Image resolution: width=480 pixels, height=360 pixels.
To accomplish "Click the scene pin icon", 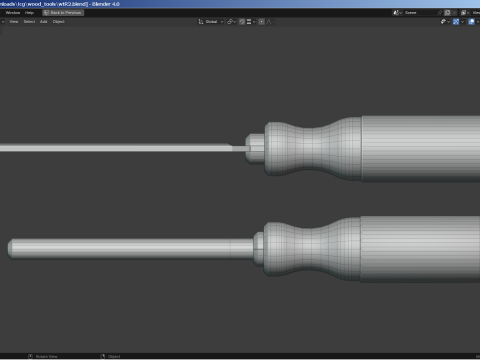I will pos(440,13).
